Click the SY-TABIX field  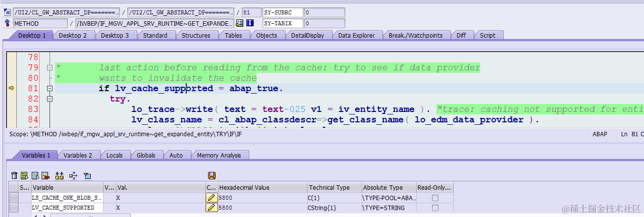(x=282, y=23)
